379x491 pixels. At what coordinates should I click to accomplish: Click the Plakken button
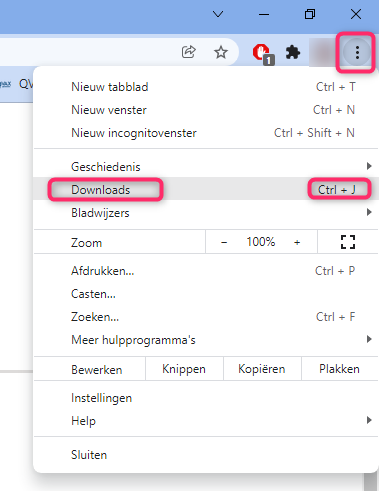click(x=340, y=369)
